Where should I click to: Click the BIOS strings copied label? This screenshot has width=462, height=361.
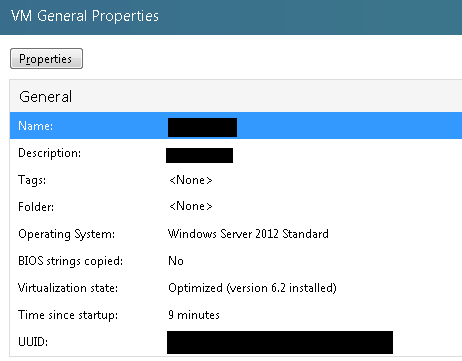click(x=71, y=261)
